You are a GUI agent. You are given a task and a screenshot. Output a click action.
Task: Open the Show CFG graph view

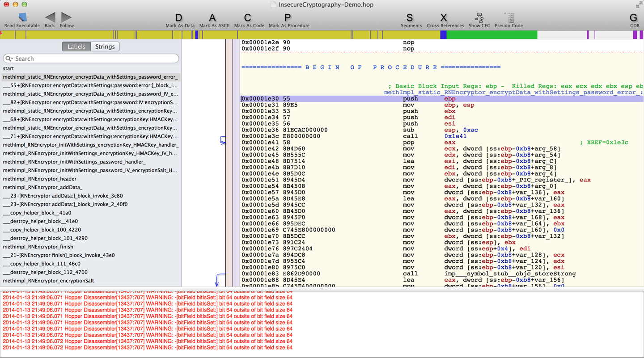[479, 18]
